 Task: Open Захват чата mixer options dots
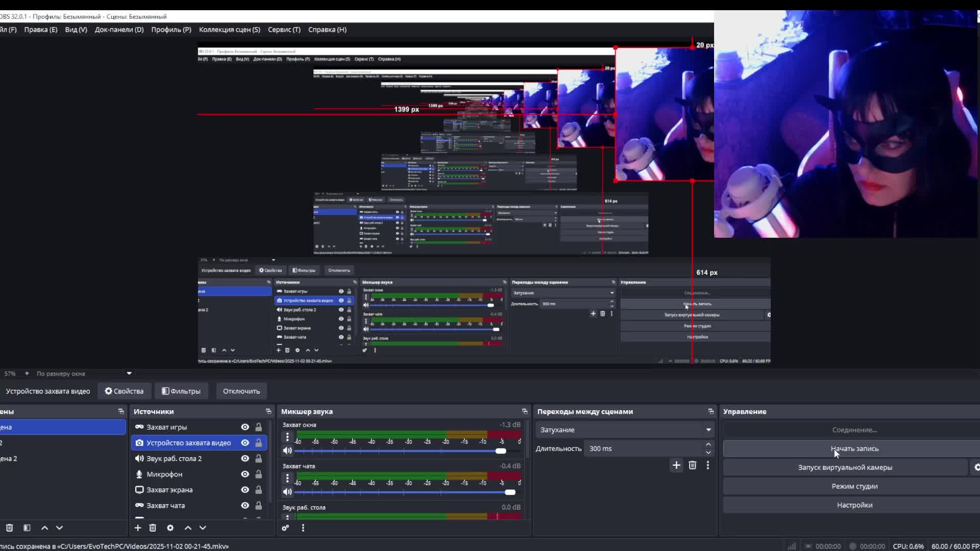[x=287, y=478]
